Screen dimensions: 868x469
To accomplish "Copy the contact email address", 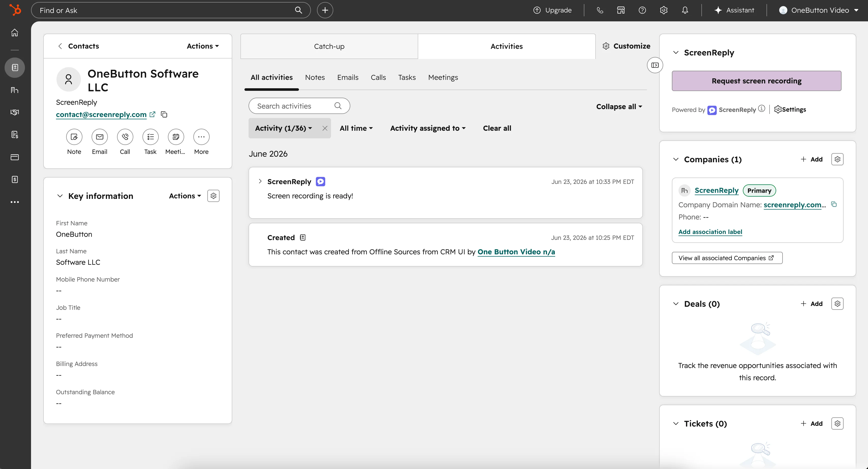I will (164, 114).
